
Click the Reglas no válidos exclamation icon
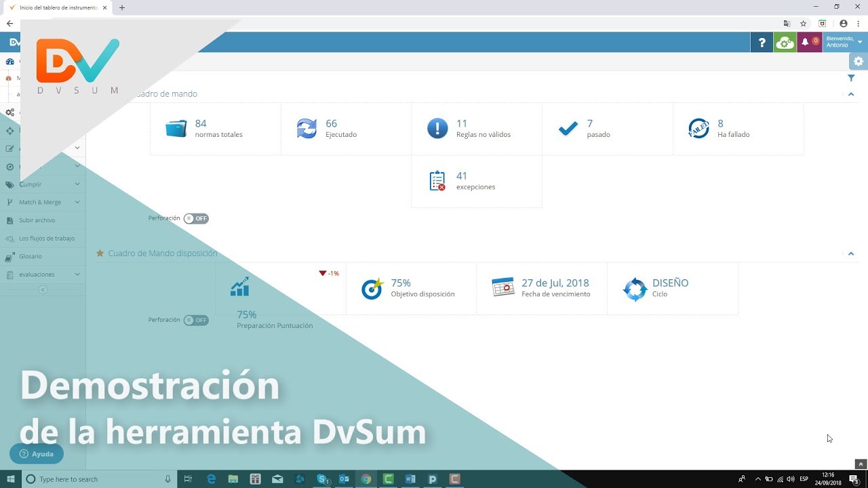pos(437,128)
